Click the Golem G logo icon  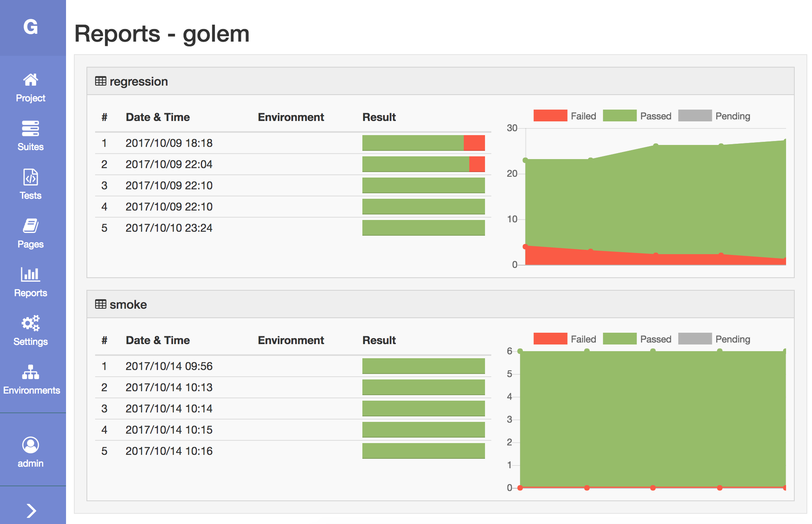[x=31, y=27]
